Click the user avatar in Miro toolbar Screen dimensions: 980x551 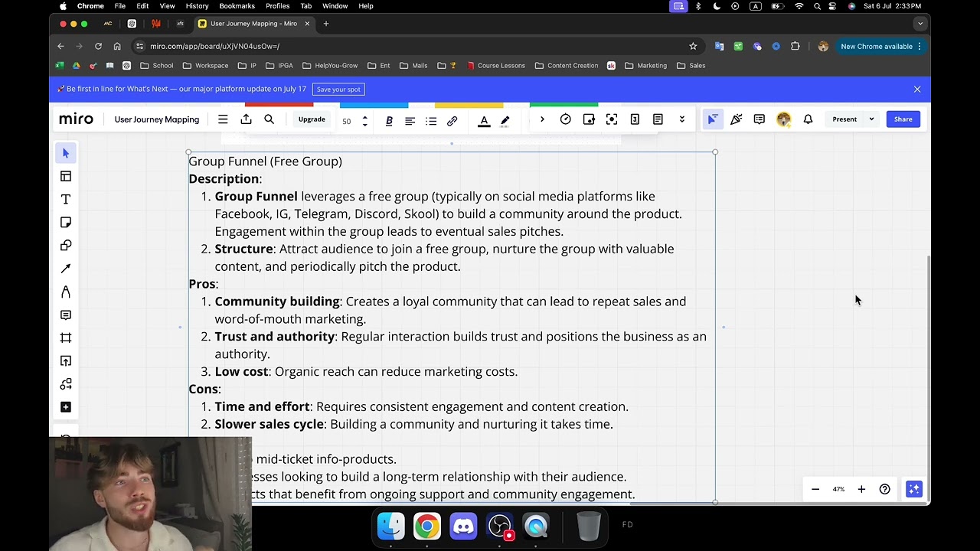[783, 119]
